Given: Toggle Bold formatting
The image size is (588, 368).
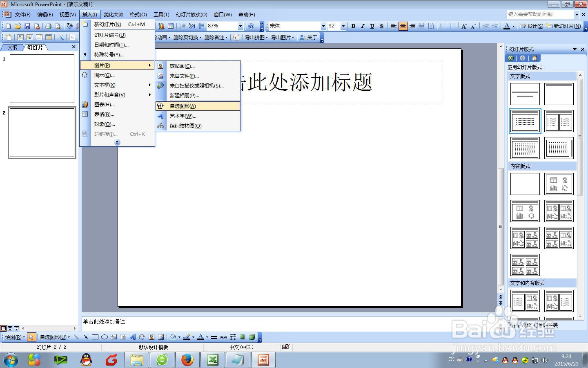Looking at the screenshot, I should pyautogui.click(x=353, y=26).
